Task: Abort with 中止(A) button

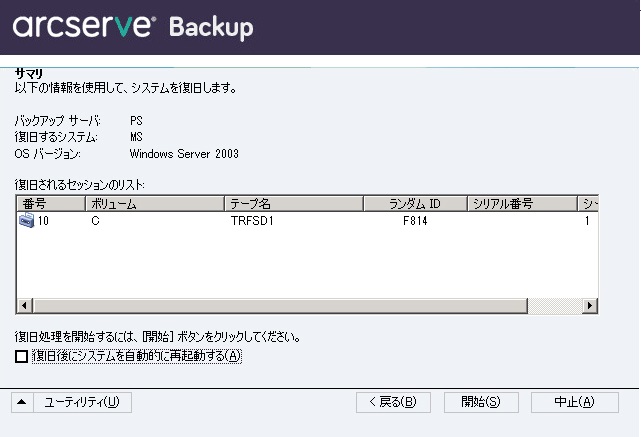Action: [574, 402]
